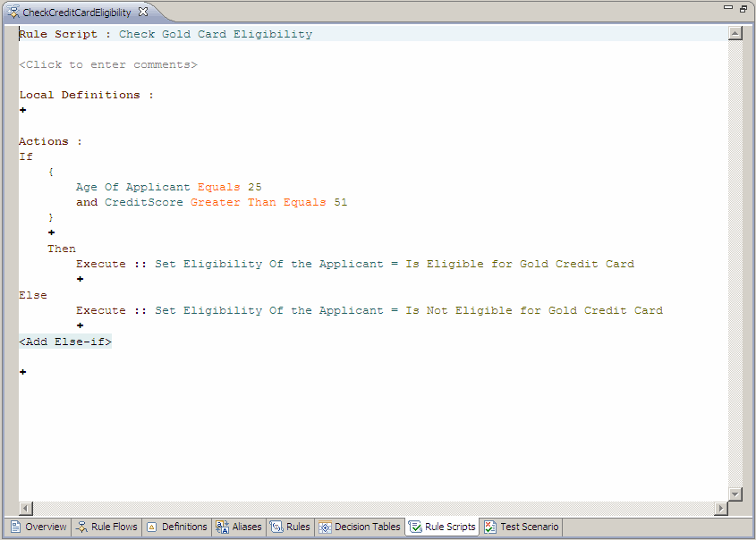
Task: Go to the Definitions tab
Action: [177, 527]
